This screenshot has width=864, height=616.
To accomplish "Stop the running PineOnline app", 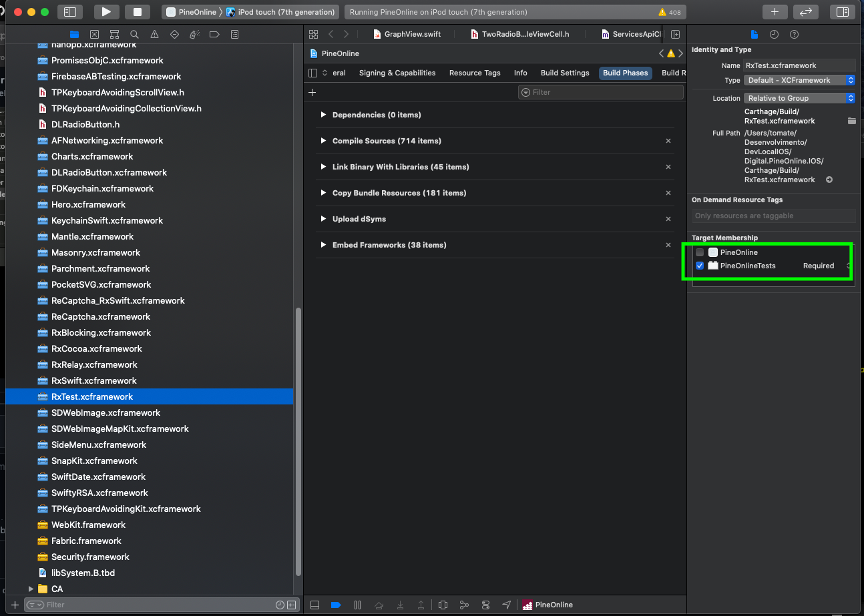I will tap(138, 11).
